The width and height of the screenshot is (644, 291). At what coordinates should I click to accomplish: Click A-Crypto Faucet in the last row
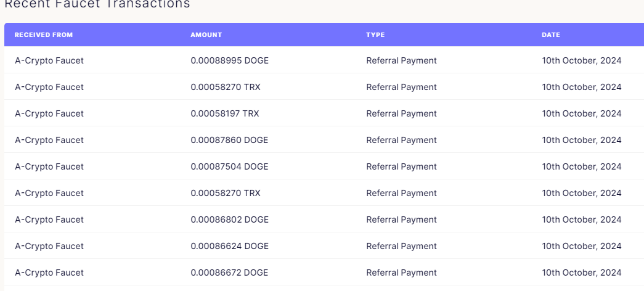click(x=49, y=273)
